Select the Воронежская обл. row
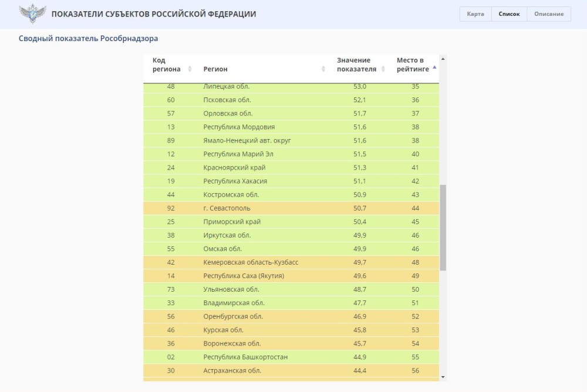This screenshot has width=587, height=392. [291, 344]
